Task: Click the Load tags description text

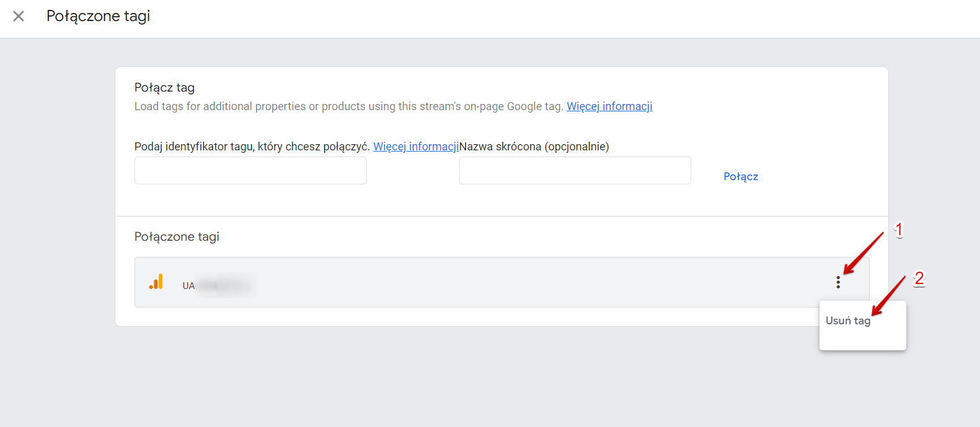Action: (349, 106)
